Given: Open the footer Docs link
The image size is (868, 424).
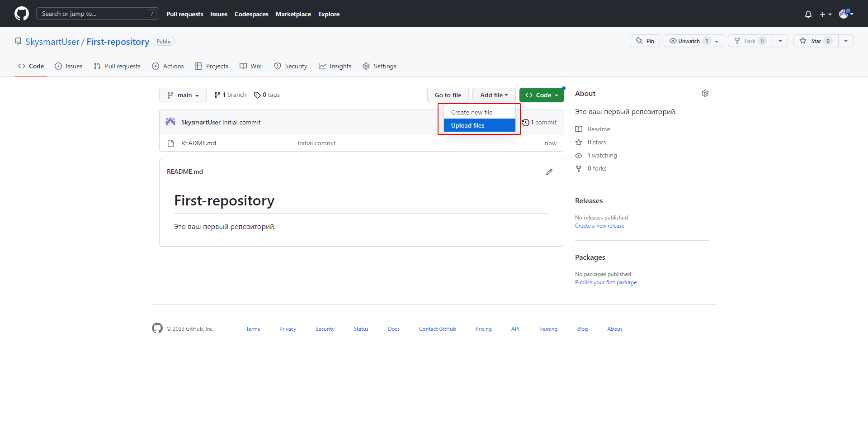Looking at the screenshot, I should (x=394, y=329).
